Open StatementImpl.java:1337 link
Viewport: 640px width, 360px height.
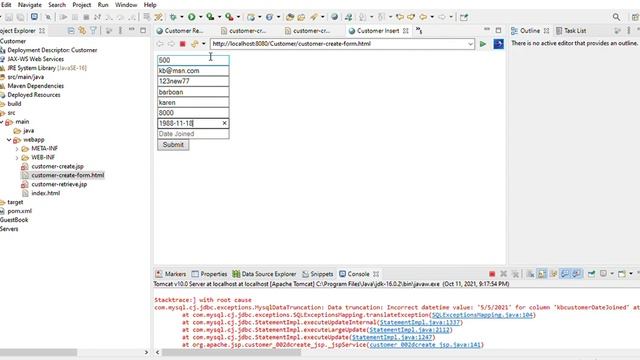click(420, 322)
